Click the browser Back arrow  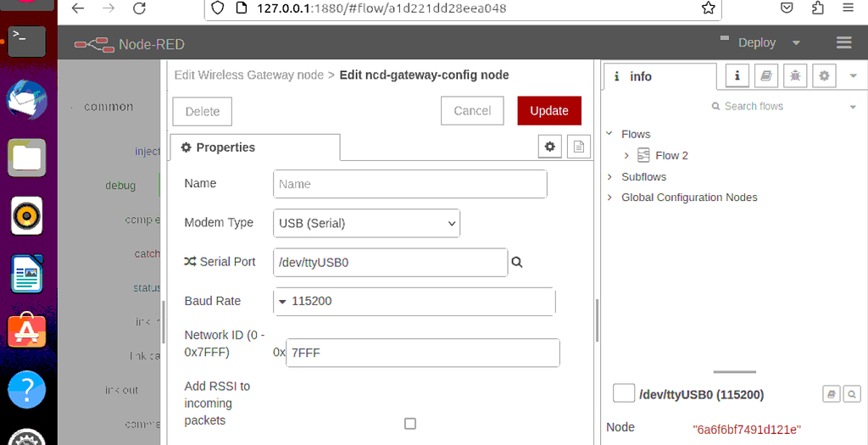(x=78, y=8)
